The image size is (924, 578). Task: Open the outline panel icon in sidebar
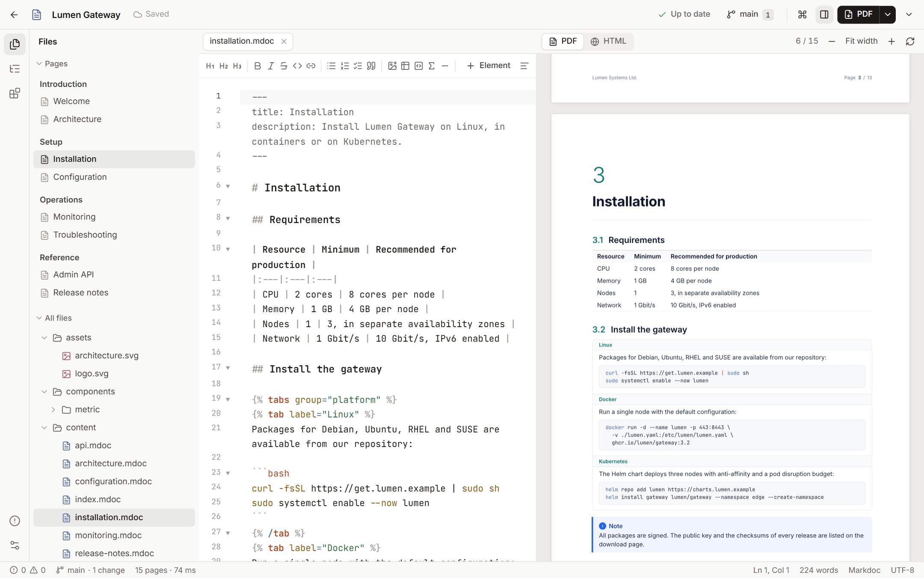tap(15, 69)
